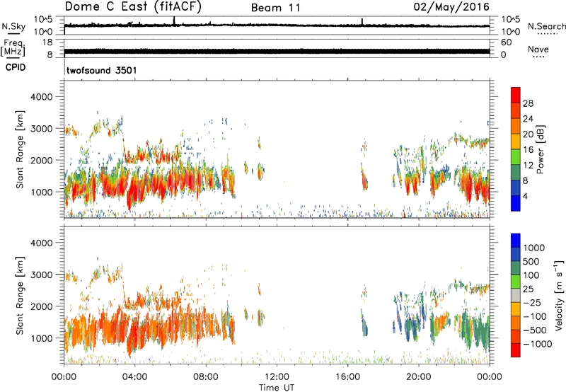Click the light green 12–16 dB Power segment
The height and width of the screenshot is (392, 566).
(516, 157)
